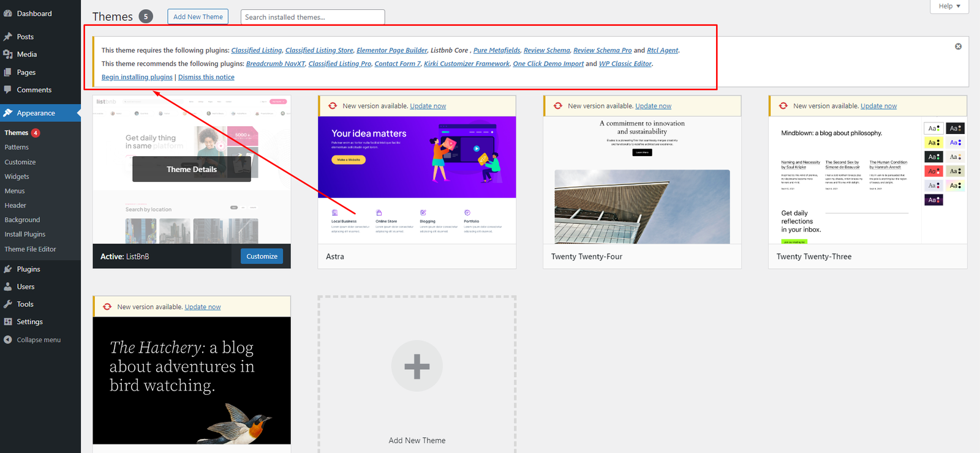Open the Rtcl Agent plugin link

[663, 50]
